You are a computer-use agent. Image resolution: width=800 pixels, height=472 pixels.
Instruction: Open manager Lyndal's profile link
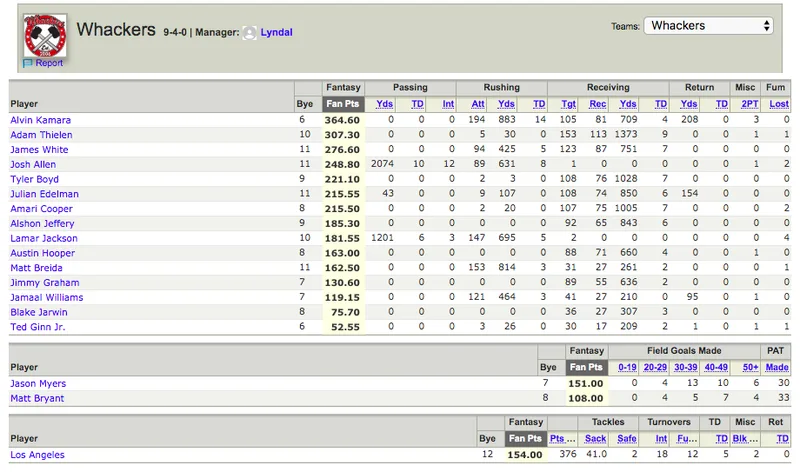(277, 32)
